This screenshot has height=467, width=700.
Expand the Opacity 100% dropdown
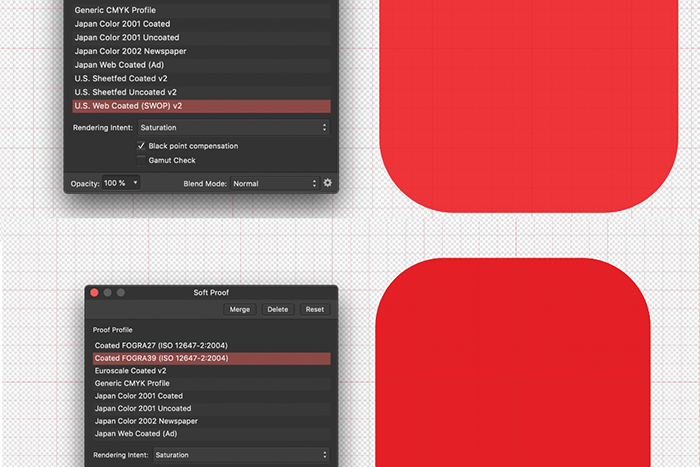121,184
